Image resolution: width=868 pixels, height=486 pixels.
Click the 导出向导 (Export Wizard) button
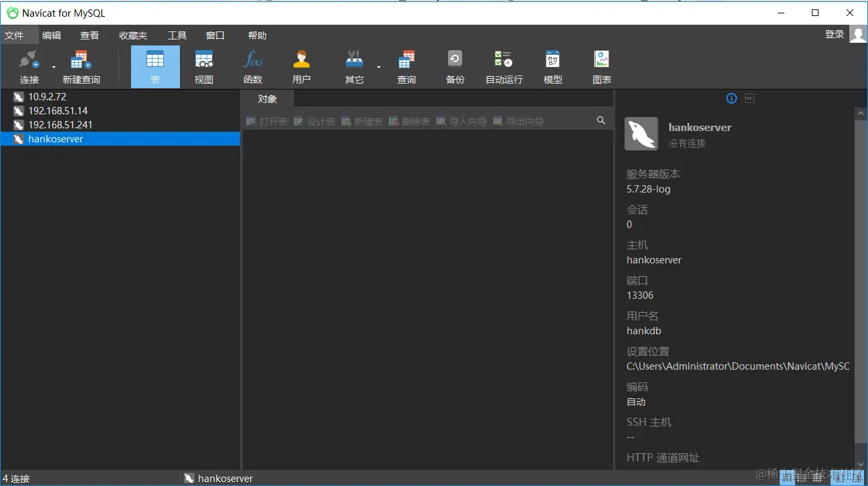[x=518, y=122]
